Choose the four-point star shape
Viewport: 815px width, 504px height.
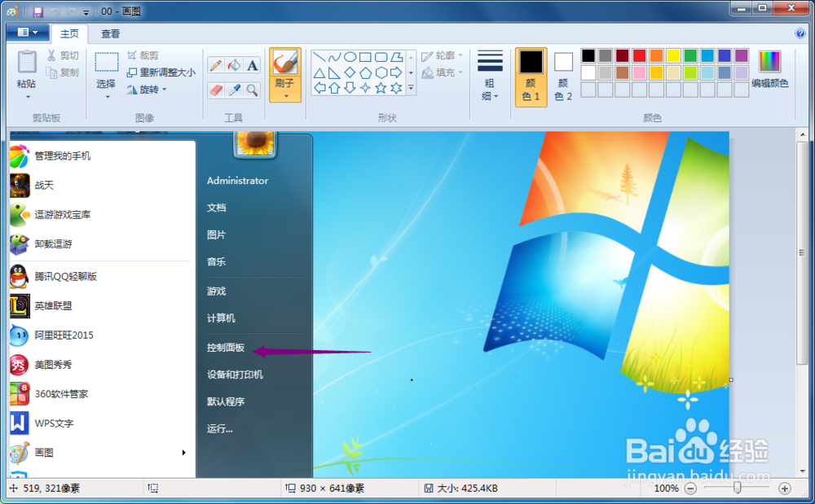(x=365, y=88)
